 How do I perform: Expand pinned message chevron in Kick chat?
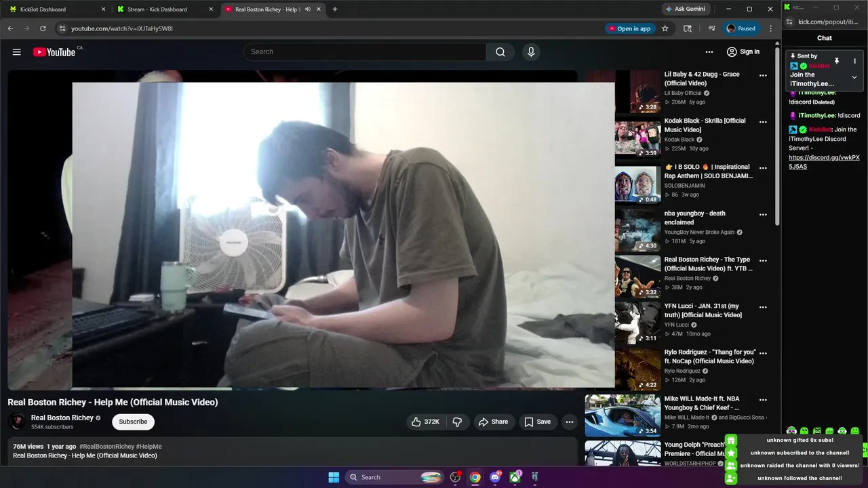[x=854, y=77]
